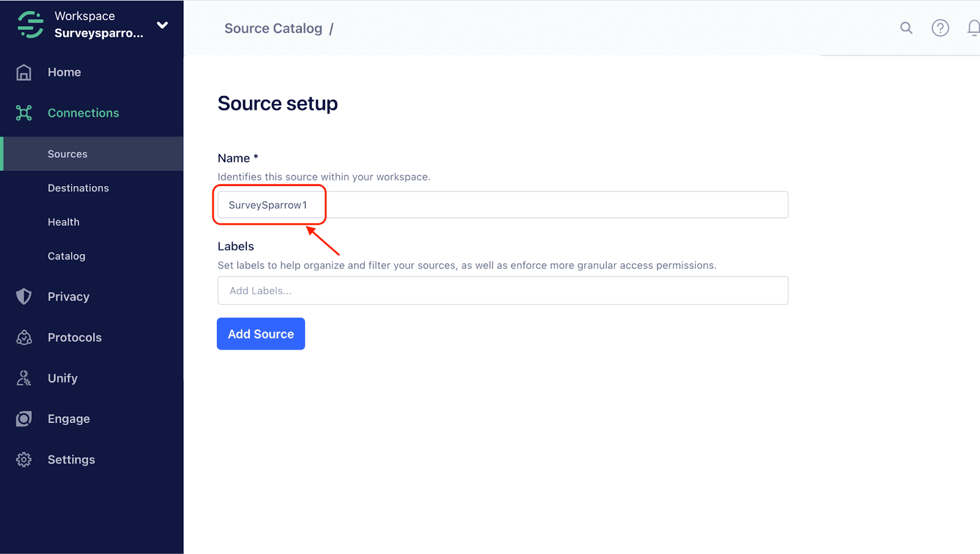Open search with the magnifier icon
980x554 pixels.
tap(906, 28)
